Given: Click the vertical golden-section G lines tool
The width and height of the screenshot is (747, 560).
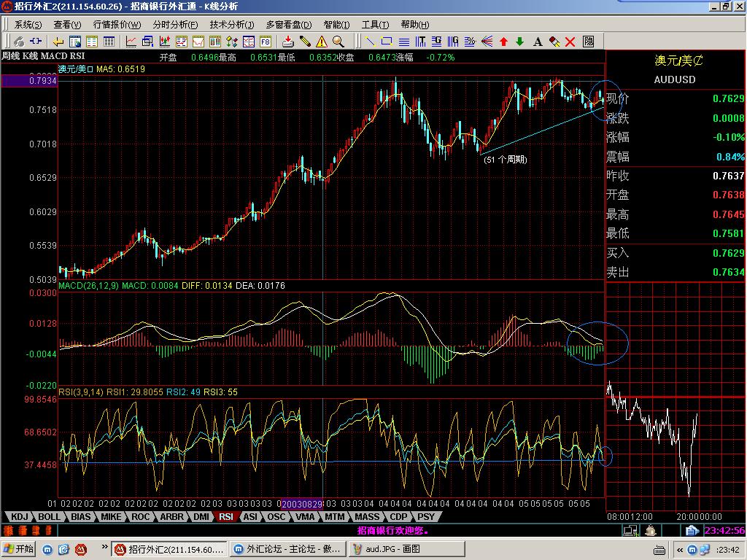Looking at the screenshot, I should 453,42.
